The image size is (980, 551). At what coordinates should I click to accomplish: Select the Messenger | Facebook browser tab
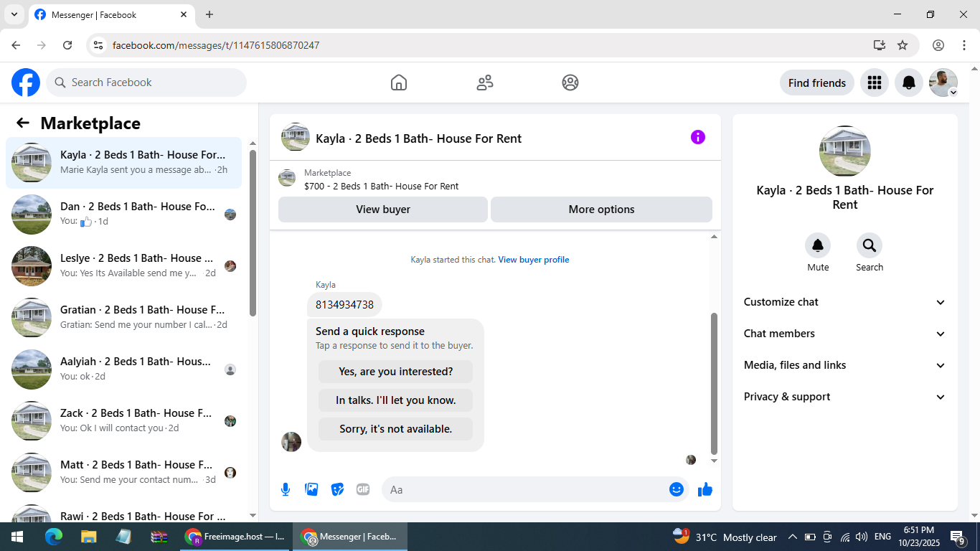(111, 14)
